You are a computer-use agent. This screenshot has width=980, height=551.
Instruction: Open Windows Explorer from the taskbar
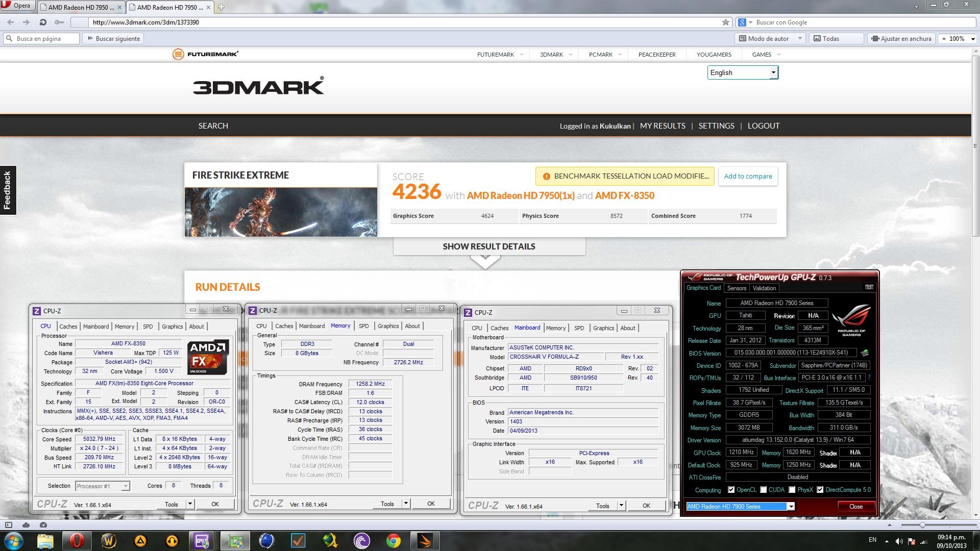pos(45,541)
